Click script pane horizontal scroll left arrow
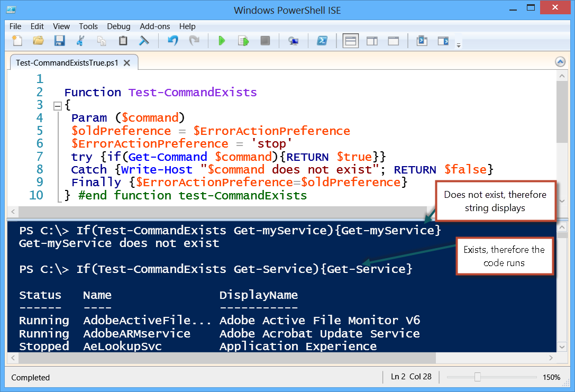The width and height of the screenshot is (575, 392). coord(13,212)
